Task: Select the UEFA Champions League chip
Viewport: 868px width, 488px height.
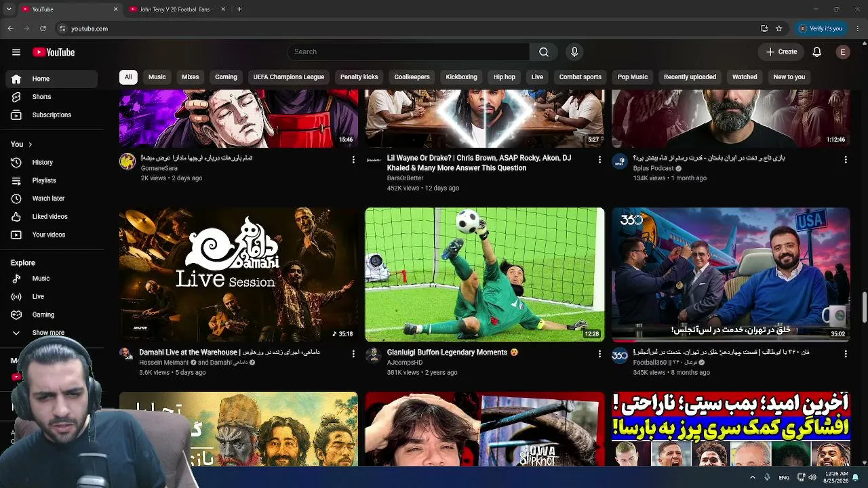Action: tap(289, 77)
